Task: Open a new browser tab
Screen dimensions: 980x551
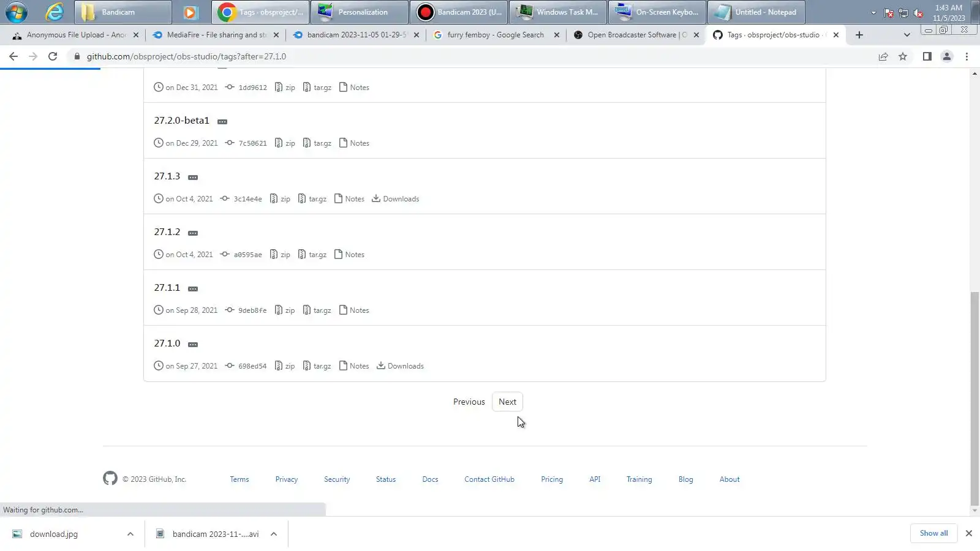Action: (x=859, y=35)
